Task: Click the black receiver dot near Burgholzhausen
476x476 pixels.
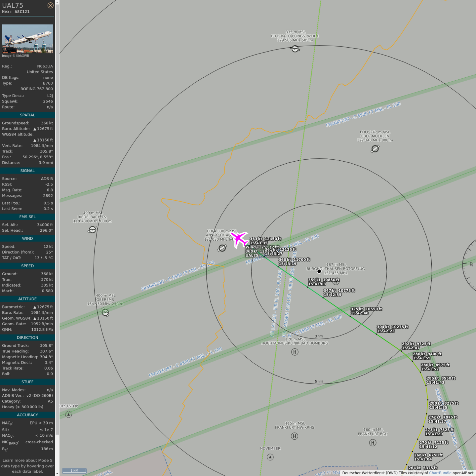Action: 319,271
